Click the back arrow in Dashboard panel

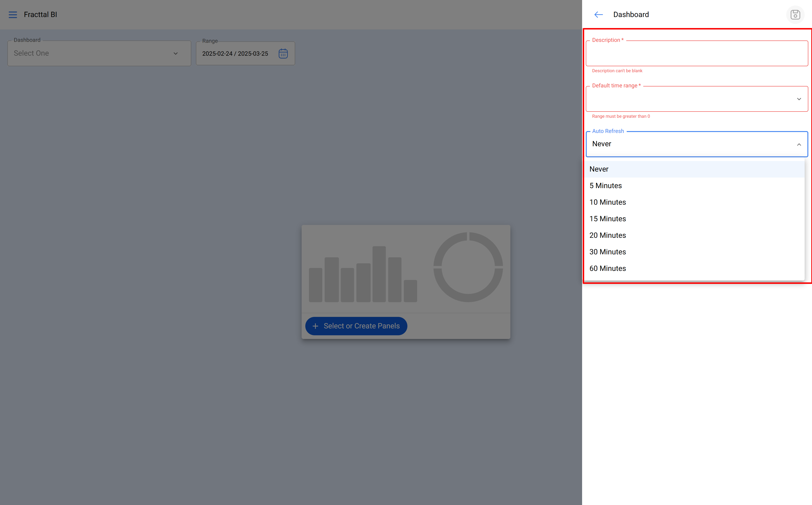coord(598,15)
